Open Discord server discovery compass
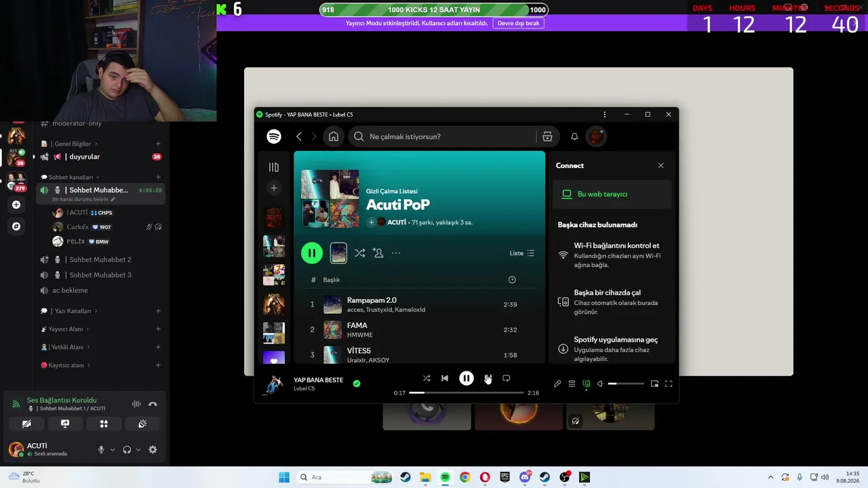 pos(16,226)
